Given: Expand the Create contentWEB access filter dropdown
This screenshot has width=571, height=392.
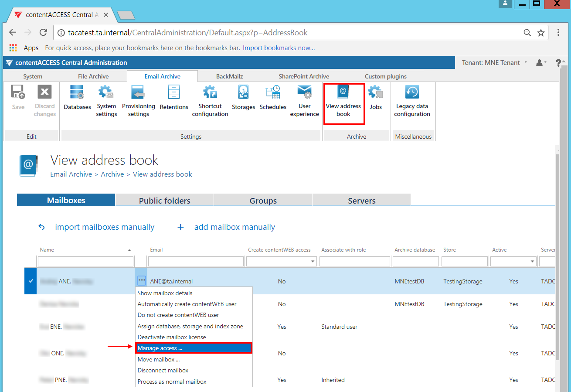Looking at the screenshot, I should 313,262.
